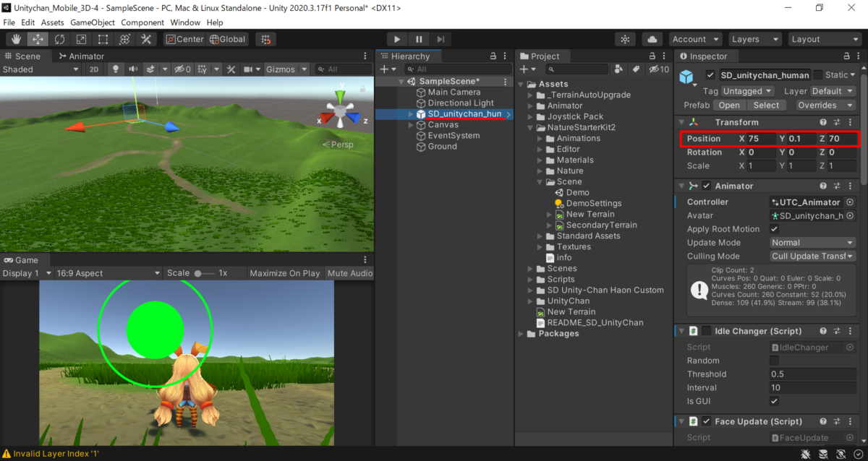Open the Scene view grid visibility icon
The image size is (868, 461).
coord(204,69)
